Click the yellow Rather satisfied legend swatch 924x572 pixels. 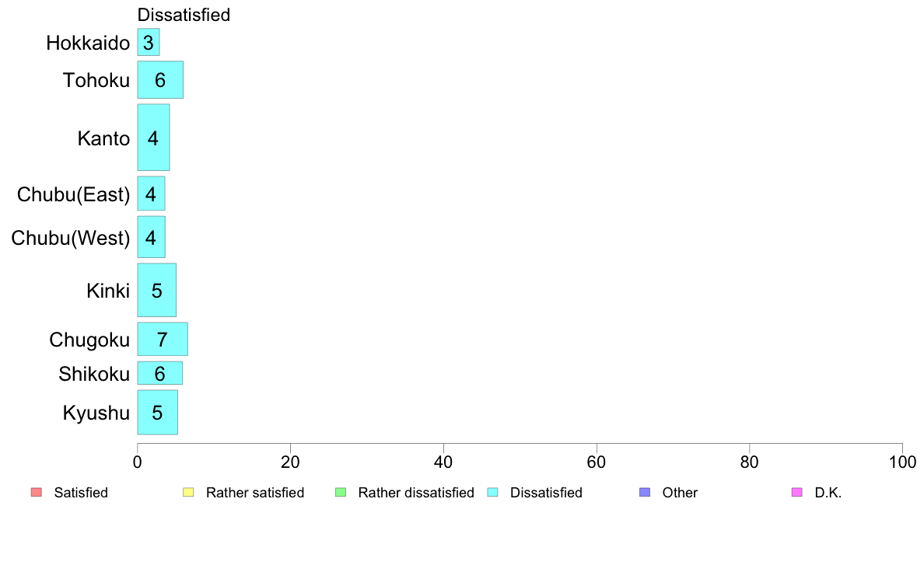click(188, 493)
